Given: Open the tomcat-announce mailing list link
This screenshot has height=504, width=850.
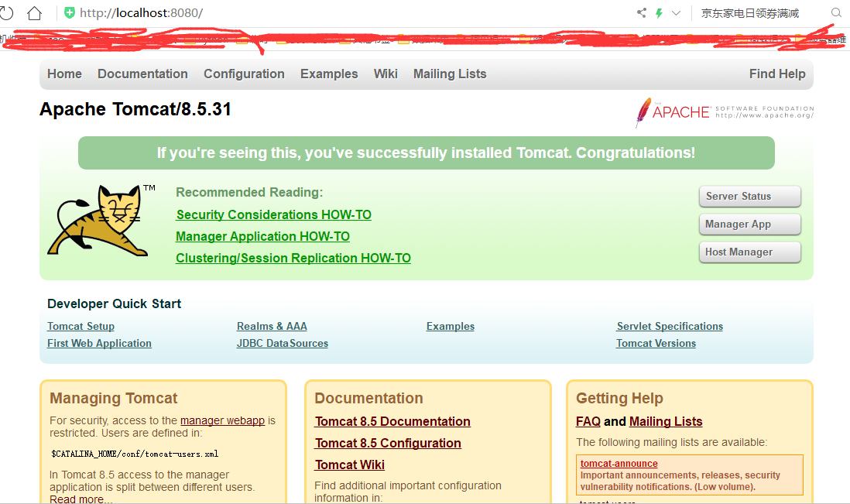Looking at the screenshot, I should click(x=619, y=463).
